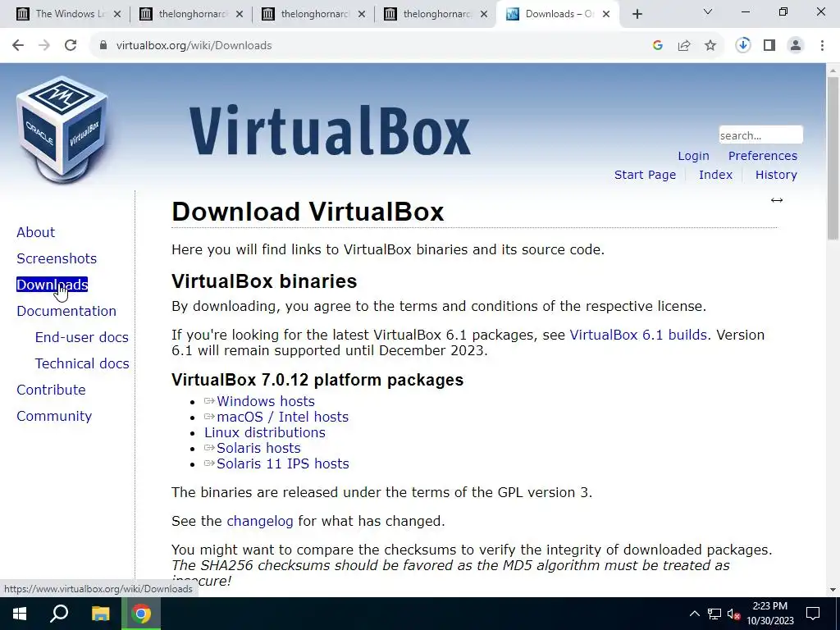This screenshot has height=630, width=840.
Task: Click the network tray icon
Action: (x=714, y=614)
